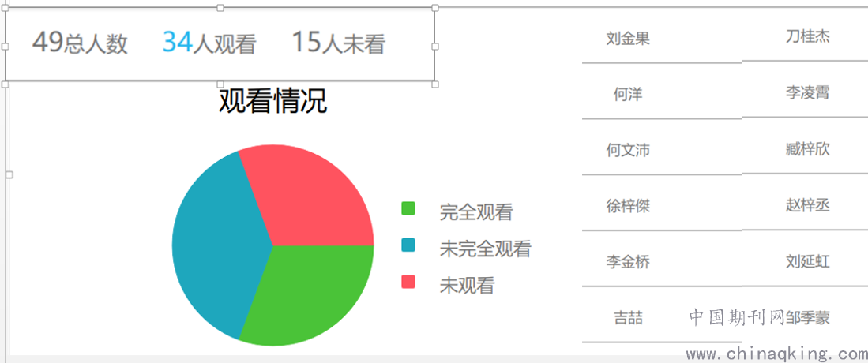Click on student 赵梓丞
This screenshot has height=363, width=868.
(x=808, y=205)
